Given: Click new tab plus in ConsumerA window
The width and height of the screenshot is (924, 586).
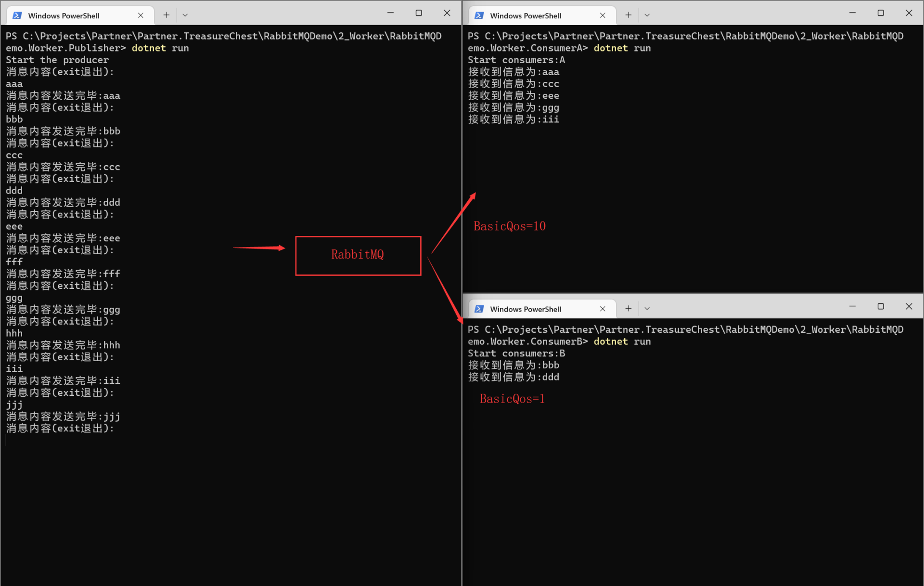Looking at the screenshot, I should [x=628, y=15].
